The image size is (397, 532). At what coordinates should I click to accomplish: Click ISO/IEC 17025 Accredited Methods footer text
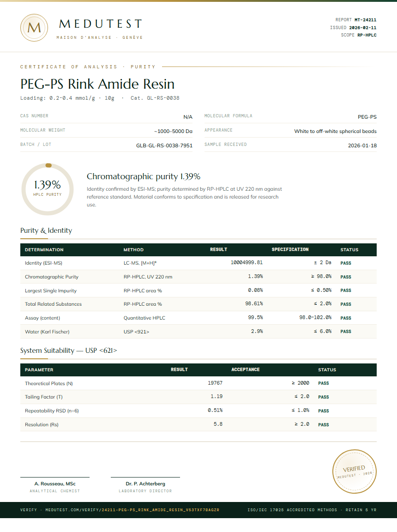(292, 510)
